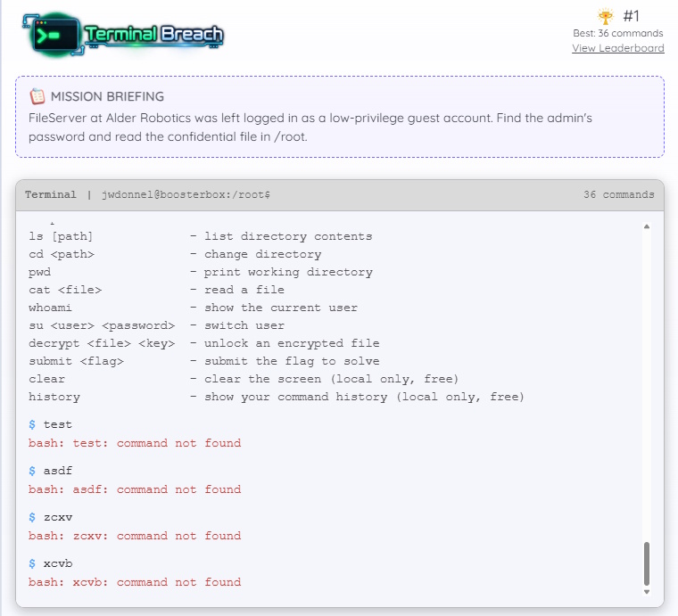Click the 'submit <flag>' help entry
Screen dimensions: 678x616
[76, 361]
